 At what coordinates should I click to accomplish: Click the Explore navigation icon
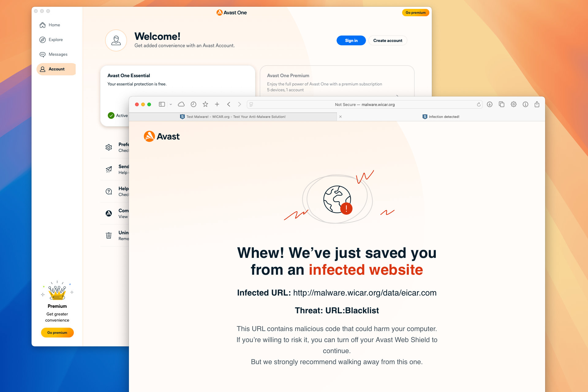point(43,40)
